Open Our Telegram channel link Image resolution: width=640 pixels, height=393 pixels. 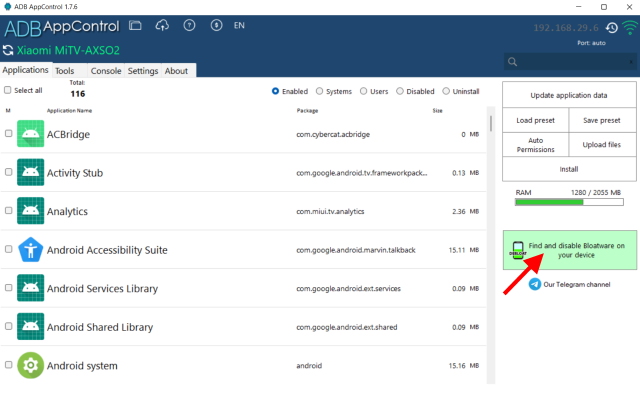tap(577, 284)
